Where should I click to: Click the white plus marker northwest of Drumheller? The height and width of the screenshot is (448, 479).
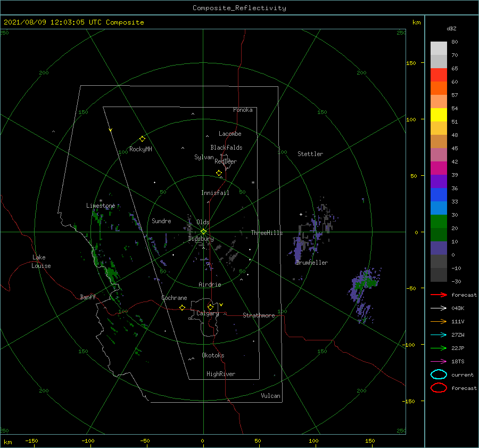(x=301, y=214)
